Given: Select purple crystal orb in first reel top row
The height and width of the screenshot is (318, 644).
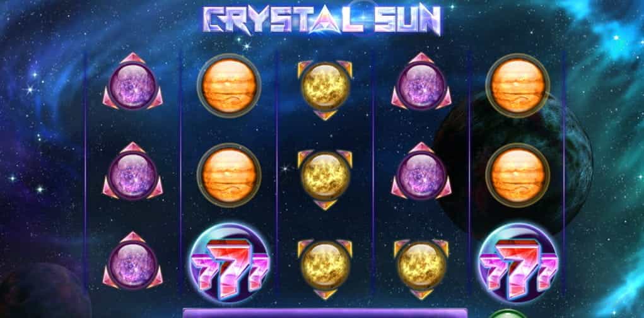Looking at the screenshot, I should click(x=132, y=82).
